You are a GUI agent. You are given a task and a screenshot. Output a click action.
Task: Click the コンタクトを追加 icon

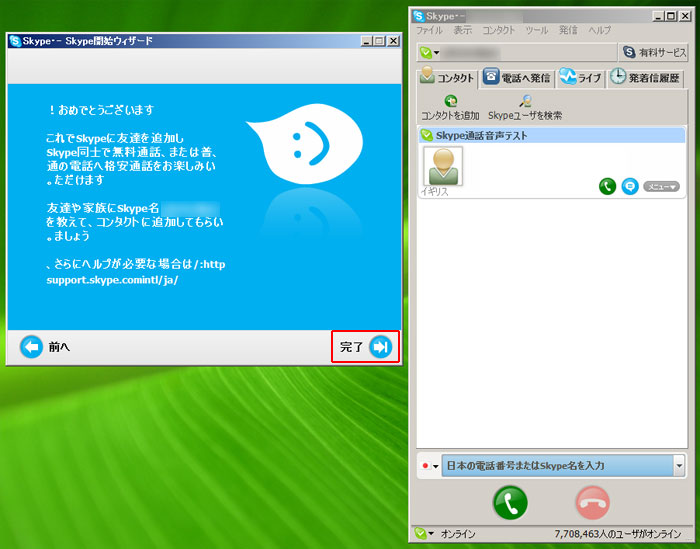tap(450, 101)
